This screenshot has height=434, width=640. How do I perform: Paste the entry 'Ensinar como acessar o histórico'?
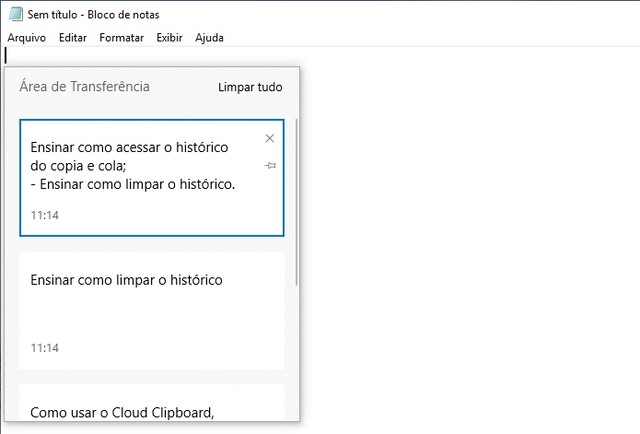coord(152,178)
